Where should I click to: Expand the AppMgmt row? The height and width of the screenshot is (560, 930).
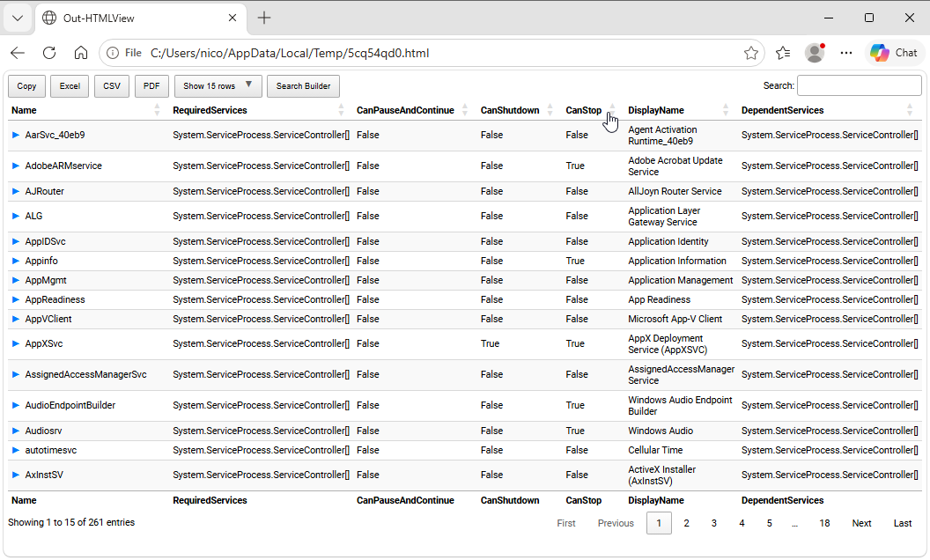[x=16, y=280]
